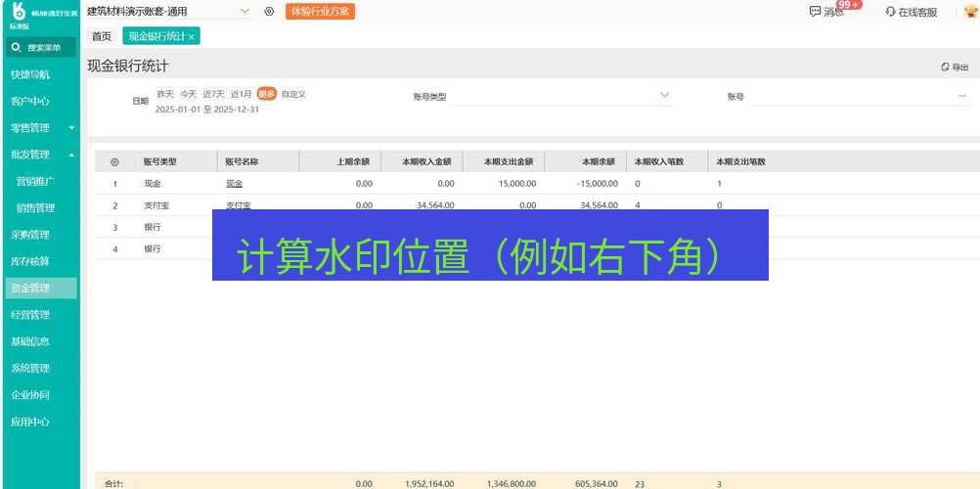Open 经营管理 in the sidebar

[x=30, y=315]
